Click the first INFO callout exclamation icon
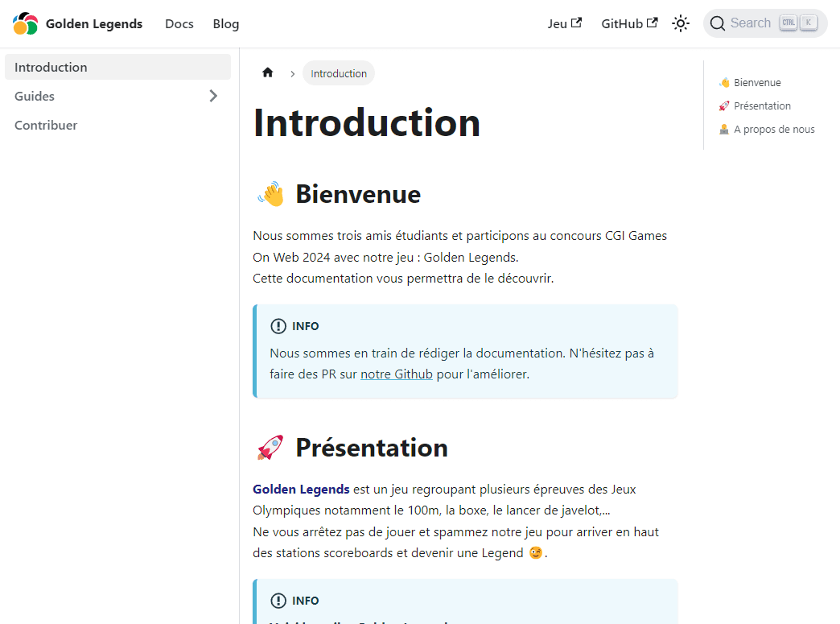This screenshot has height=624, width=840. click(278, 326)
